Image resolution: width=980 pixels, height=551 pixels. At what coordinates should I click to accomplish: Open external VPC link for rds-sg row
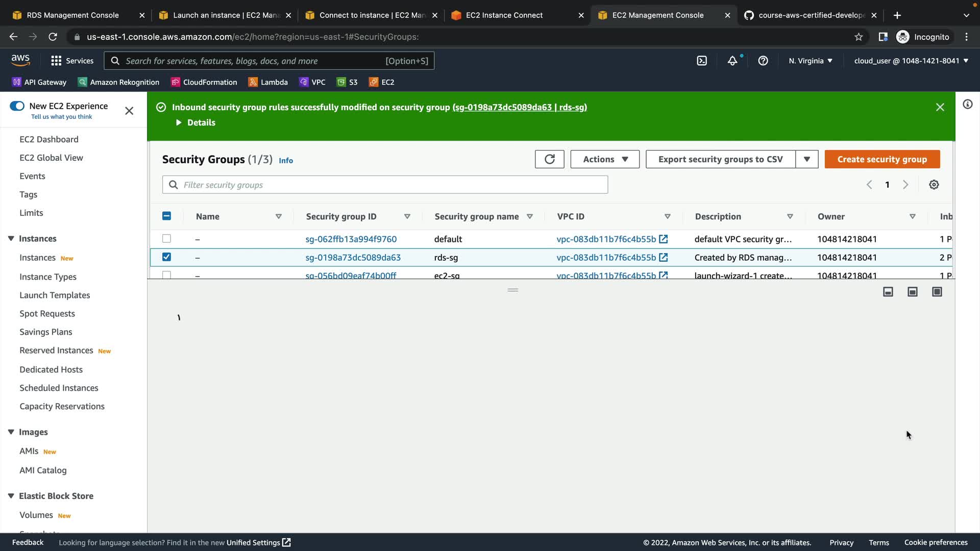pos(663,258)
